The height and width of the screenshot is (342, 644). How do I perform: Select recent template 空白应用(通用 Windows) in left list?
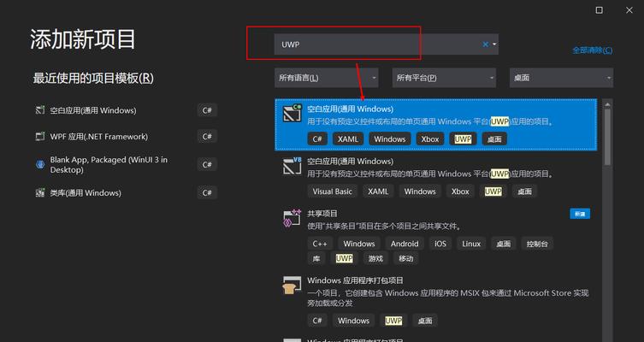tap(93, 110)
